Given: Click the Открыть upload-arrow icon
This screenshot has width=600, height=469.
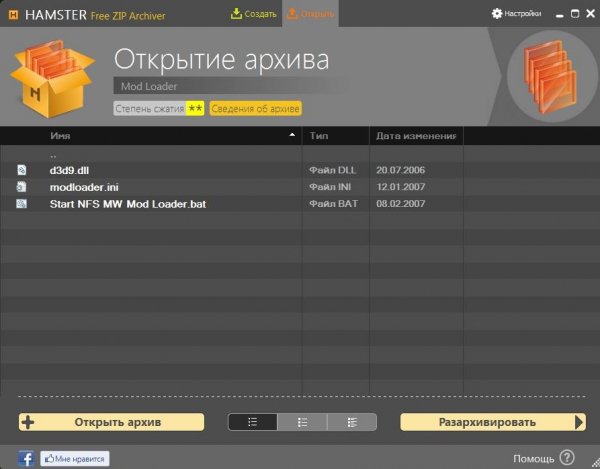Looking at the screenshot, I should click(292, 14).
